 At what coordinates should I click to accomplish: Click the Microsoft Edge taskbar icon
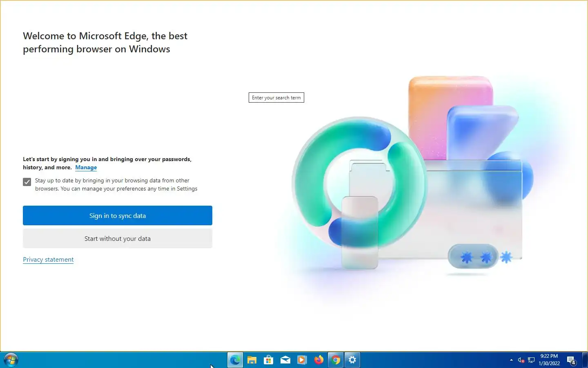point(235,360)
